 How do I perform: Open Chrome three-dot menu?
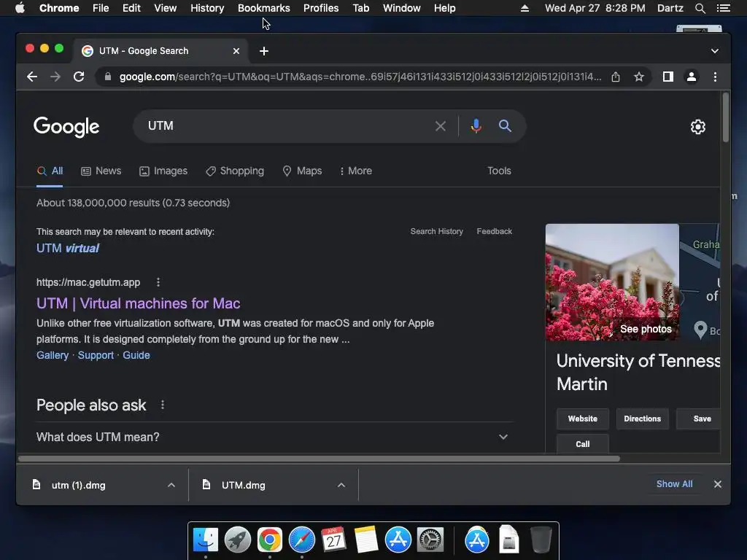pyautogui.click(x=715, y=77)
